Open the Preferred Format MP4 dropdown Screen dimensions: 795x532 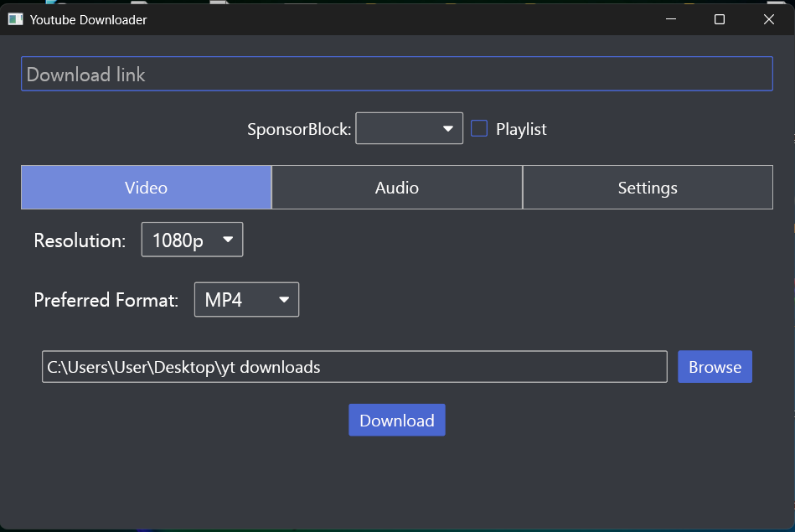(x=246, y=300)
